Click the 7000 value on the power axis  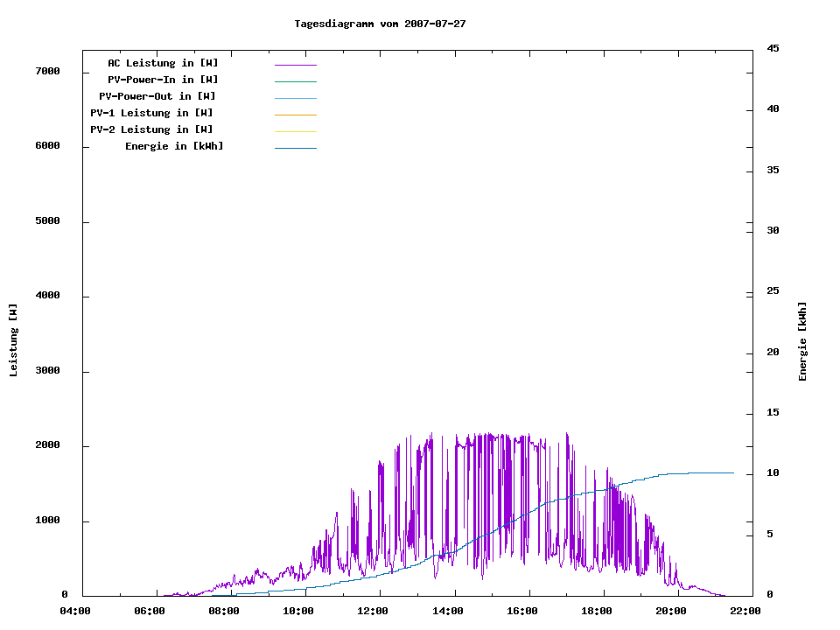[x=47, y=72]
